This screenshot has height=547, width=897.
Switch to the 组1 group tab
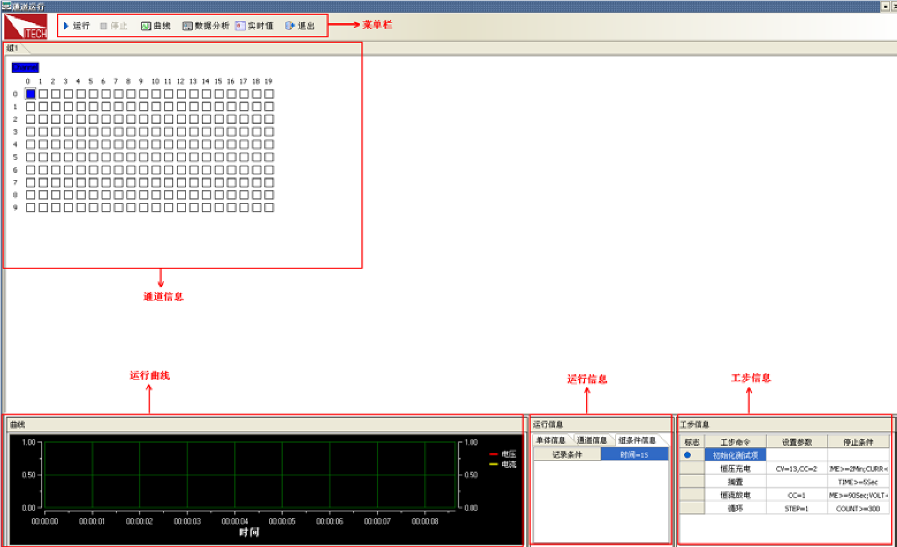(13, 47)
